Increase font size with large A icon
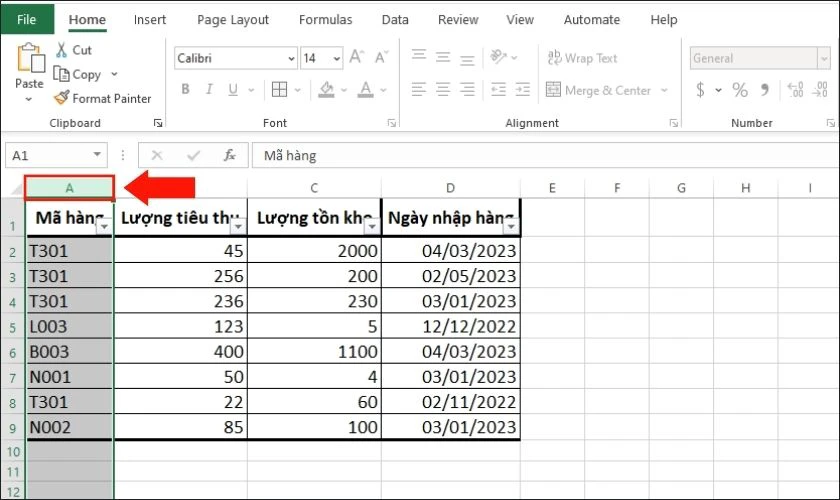This screenshot has height=500, width=840. coord(357,57)
